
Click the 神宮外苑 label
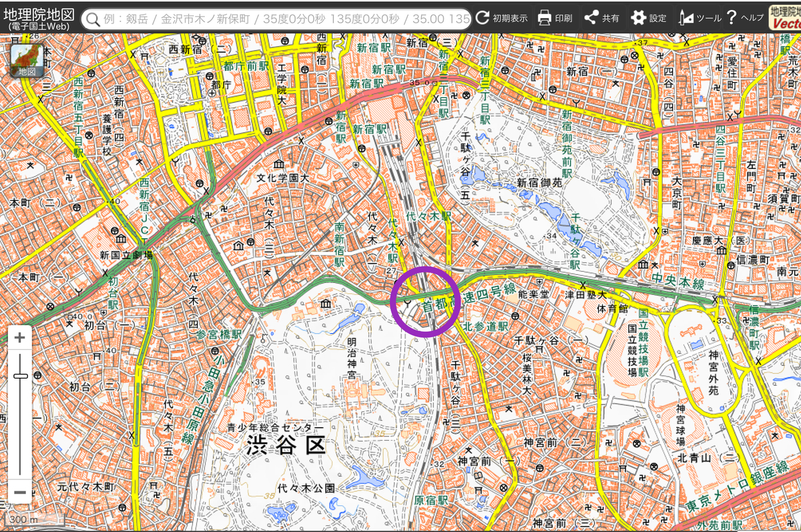click(x=713, y=372)
